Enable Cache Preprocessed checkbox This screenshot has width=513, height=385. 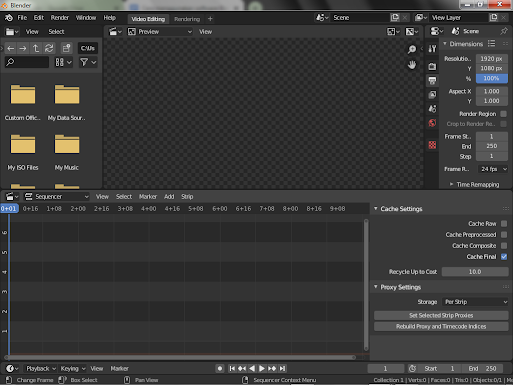click(x=504, y=235)
